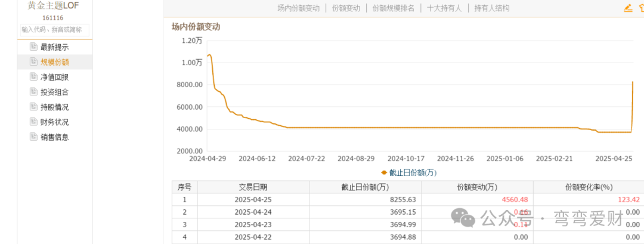Click the 2025-02-21 chart axis label
This screenshot has width=644, height=244.
pos(555,159)
